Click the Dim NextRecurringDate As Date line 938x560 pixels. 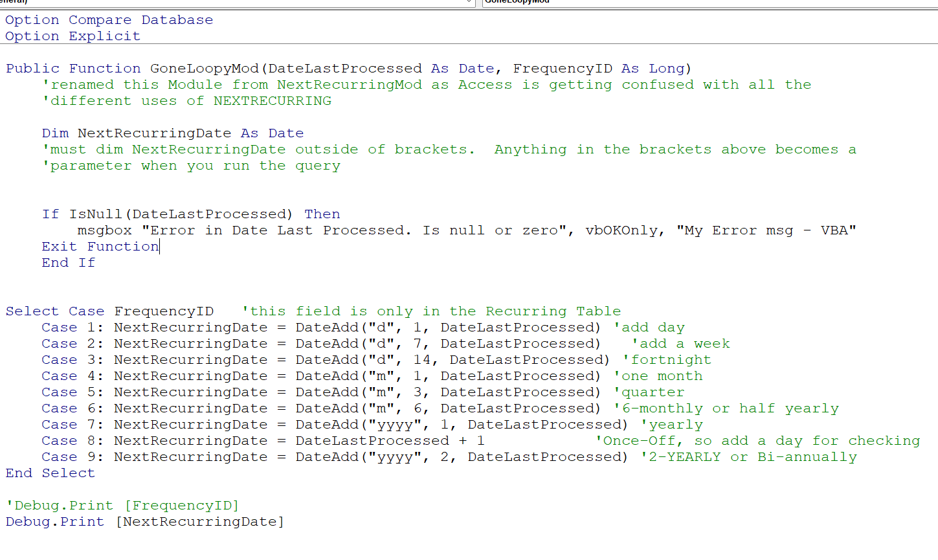coord(173,133)
